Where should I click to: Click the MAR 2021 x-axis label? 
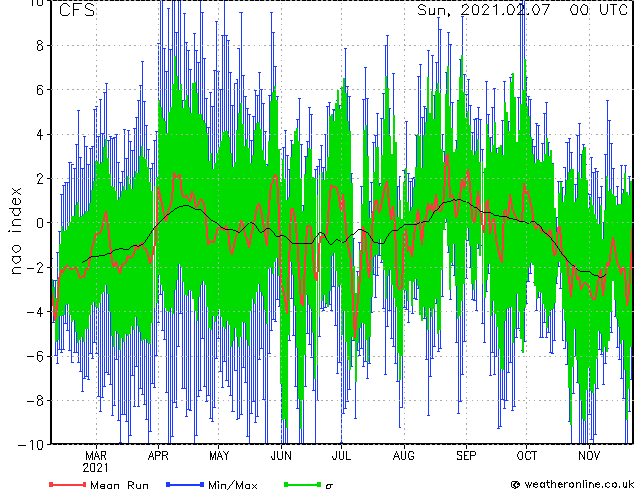[x=96, y=462]
